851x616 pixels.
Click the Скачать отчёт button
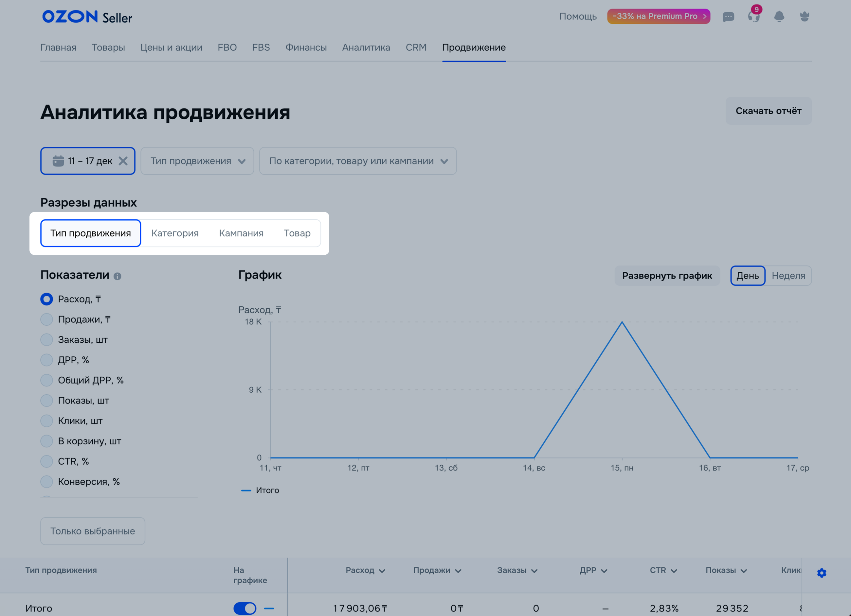point(768,111)
